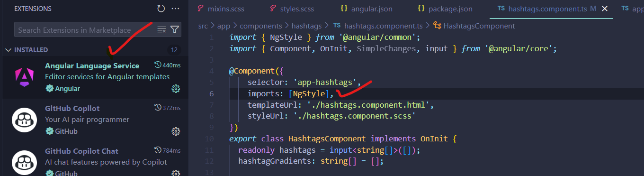Image resolution: width=644 pixels, height=176 pixels.
Task: Click line number 6 in gutter
Action: (x=211, y=94)
